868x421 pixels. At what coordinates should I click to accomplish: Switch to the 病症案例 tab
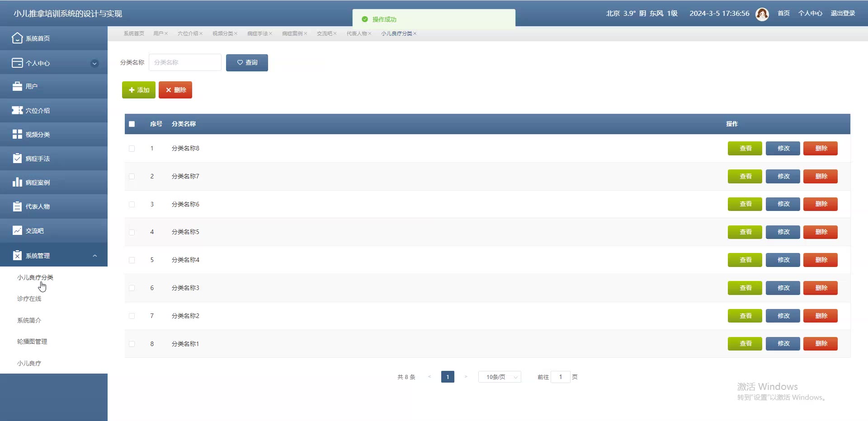tap(292, 33)
